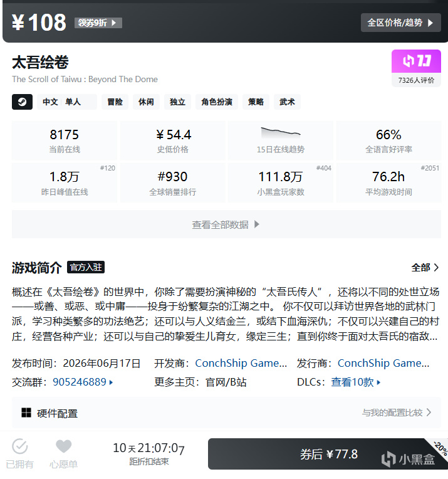Click the #930 全球销量排行 stat card
This screenshot has width=448, height=479.
point(172,182)
